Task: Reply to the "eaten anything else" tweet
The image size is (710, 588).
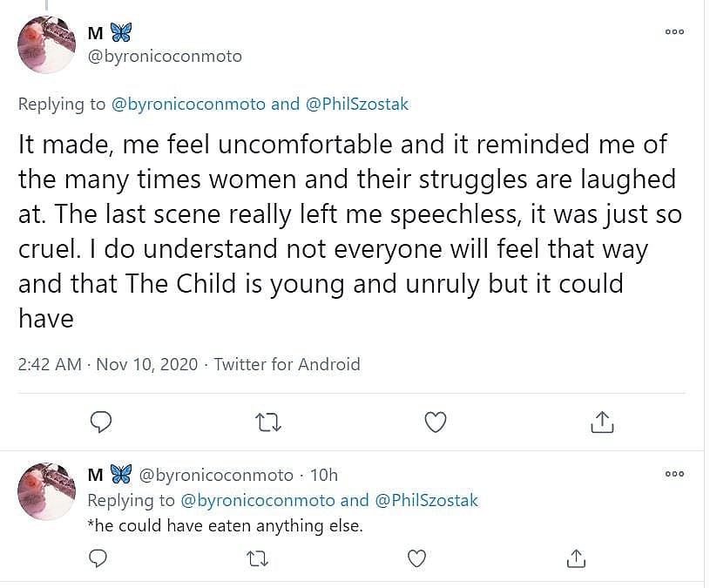Action: 98,558
